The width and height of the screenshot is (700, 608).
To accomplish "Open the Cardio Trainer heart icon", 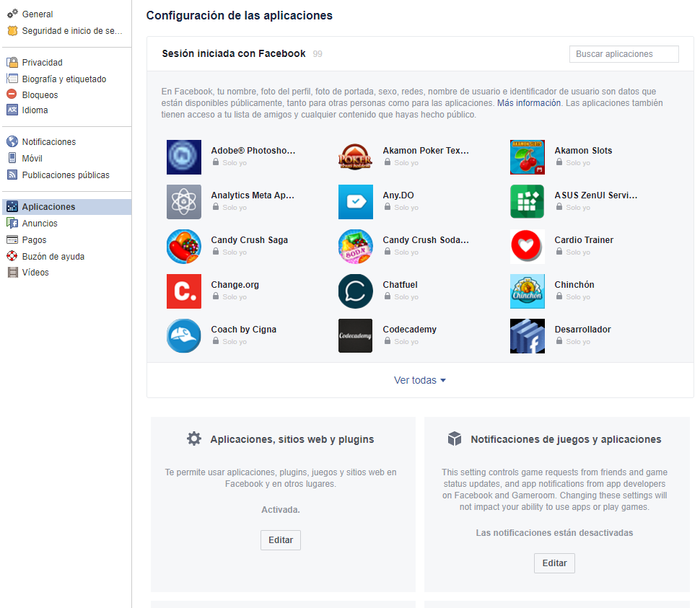I will click(528, 247).
